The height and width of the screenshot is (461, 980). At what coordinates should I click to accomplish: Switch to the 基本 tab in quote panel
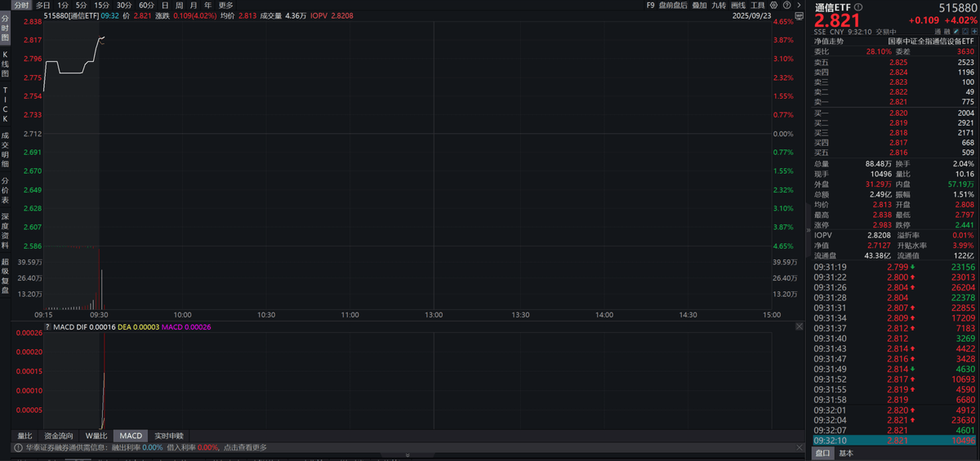845,453
